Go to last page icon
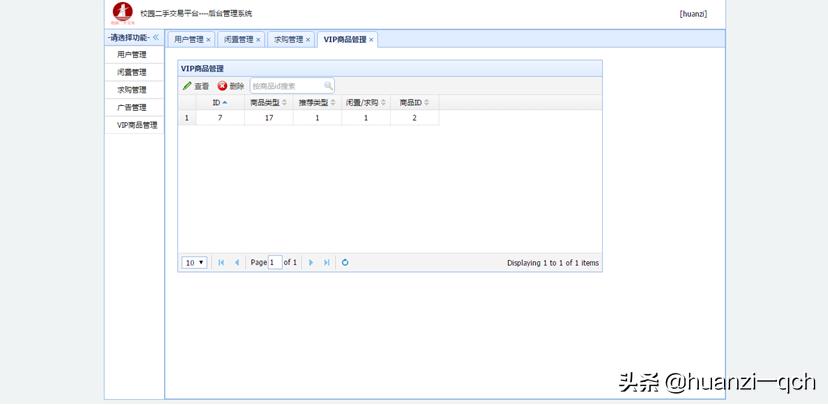The width and height of the screenshot is (828, 405). (x=327, y=262)
